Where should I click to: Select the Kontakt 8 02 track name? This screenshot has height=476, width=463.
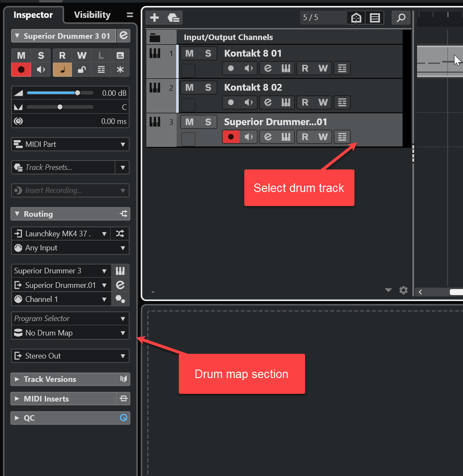(253, 87)
